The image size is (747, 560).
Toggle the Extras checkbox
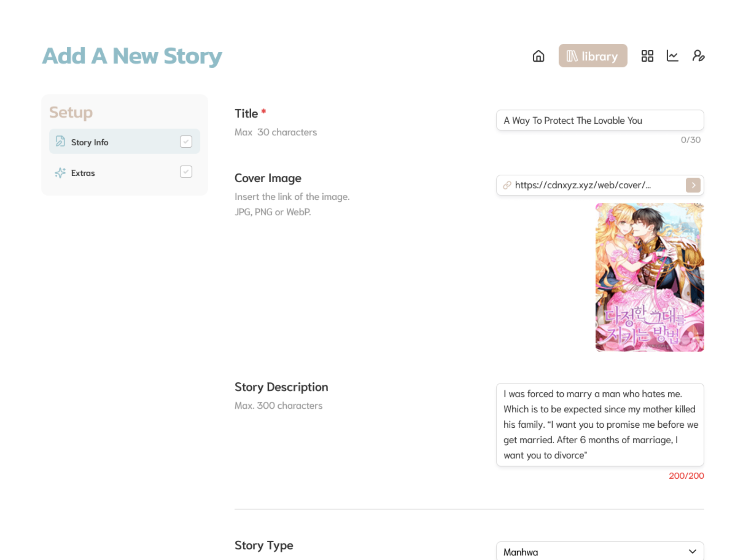pos(186,172)
